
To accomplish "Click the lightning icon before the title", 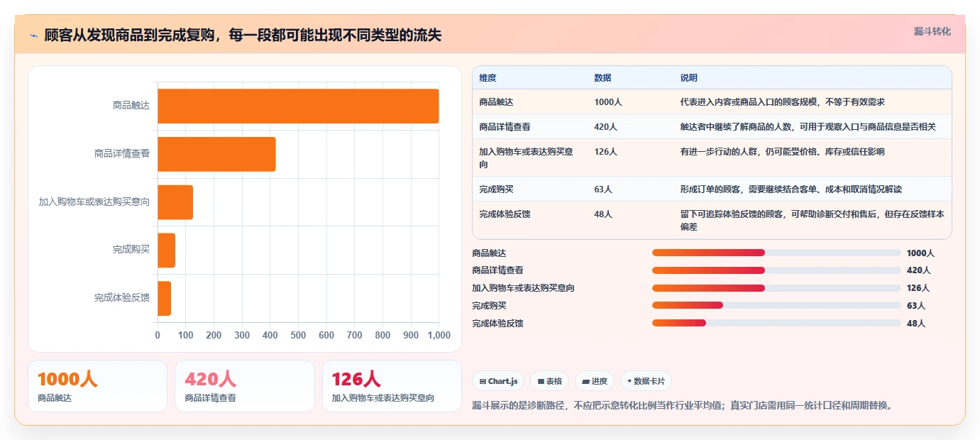I will coord(34,35).
